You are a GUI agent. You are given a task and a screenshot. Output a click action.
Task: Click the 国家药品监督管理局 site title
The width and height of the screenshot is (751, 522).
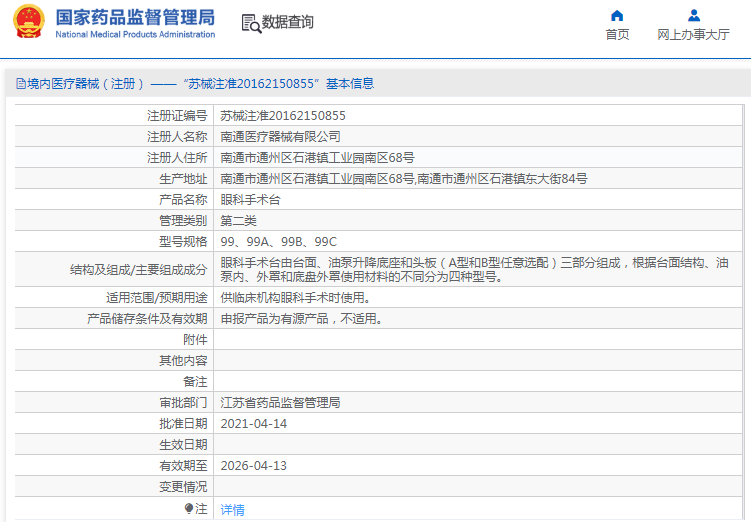point(135,17)
